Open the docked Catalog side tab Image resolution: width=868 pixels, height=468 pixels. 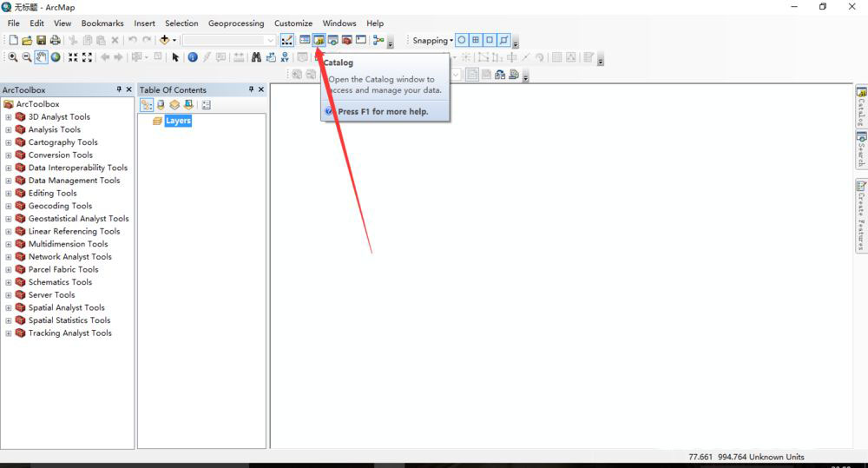(861, 106)
